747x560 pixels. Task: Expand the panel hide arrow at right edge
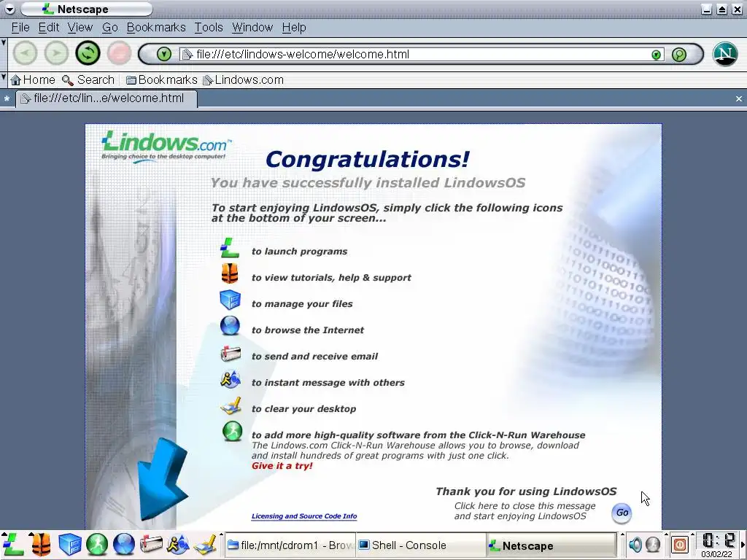tap(743, 545)
